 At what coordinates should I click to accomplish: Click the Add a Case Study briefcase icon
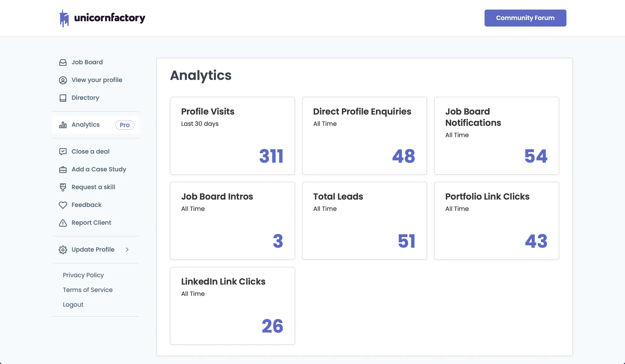(63, 169)
